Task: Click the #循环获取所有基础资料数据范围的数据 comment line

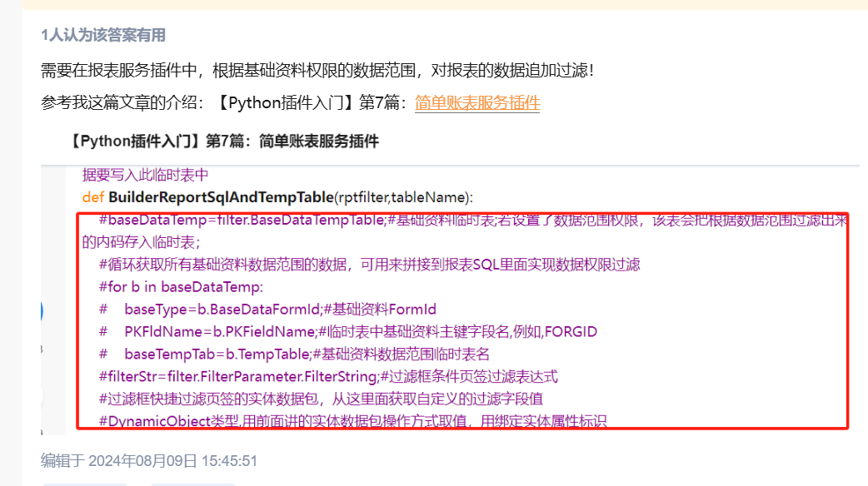Action: [369, 265]
